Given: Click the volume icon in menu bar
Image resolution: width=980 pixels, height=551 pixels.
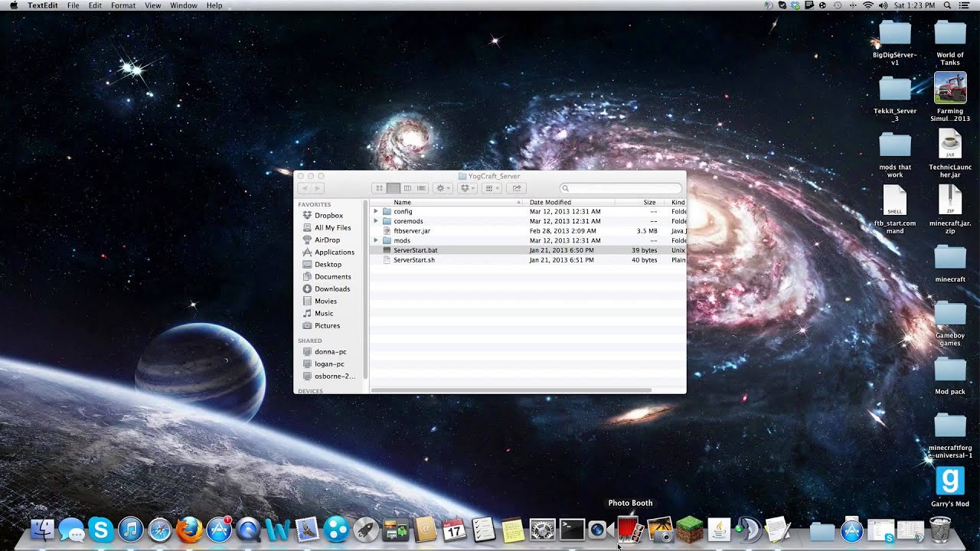Looking at the screenshot, I should [x=884, y=5].
